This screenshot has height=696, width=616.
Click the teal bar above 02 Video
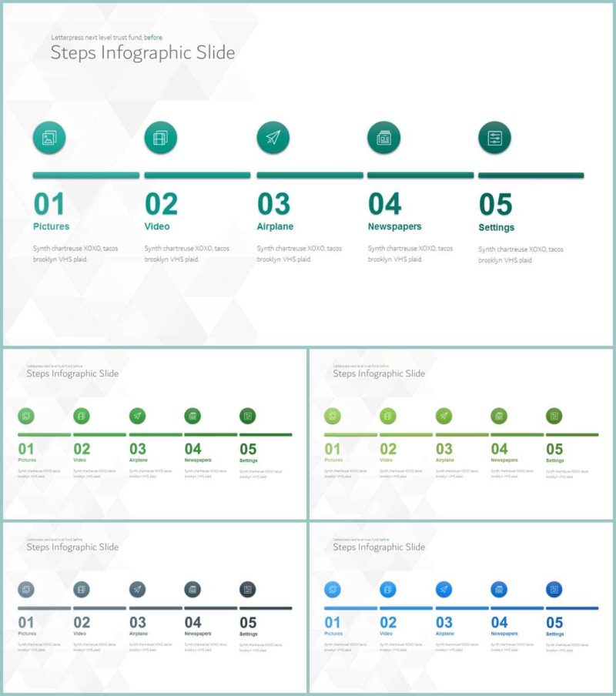(197, 176)
